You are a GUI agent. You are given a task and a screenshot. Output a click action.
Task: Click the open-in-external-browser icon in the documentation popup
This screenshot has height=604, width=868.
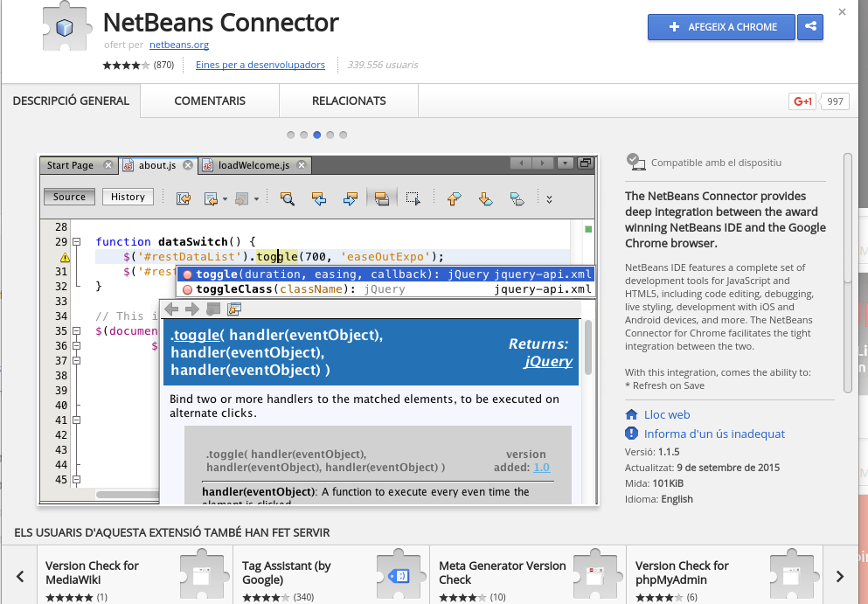coord(234,309)
